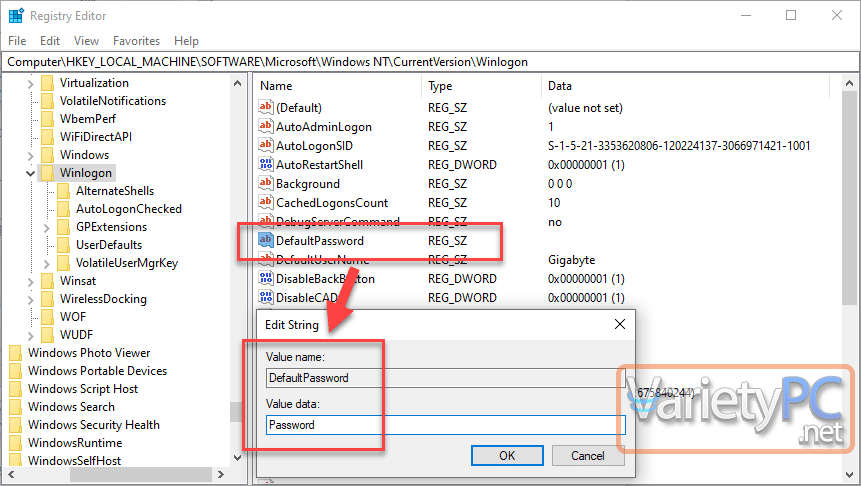Click the Value data input field
This screenshot has width=861, height=486.
click(445, 424)
